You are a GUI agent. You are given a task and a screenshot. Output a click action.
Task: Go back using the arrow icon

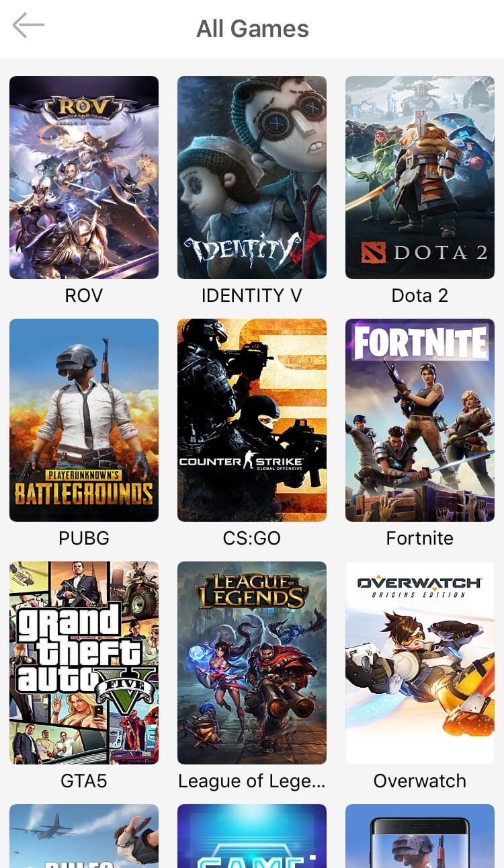coord(28,26)
